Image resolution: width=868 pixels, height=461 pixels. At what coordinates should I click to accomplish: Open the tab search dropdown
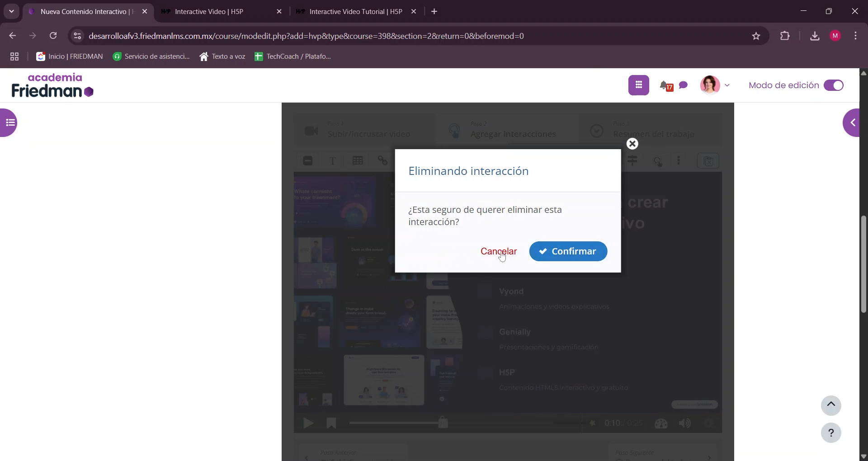point(11,12)
